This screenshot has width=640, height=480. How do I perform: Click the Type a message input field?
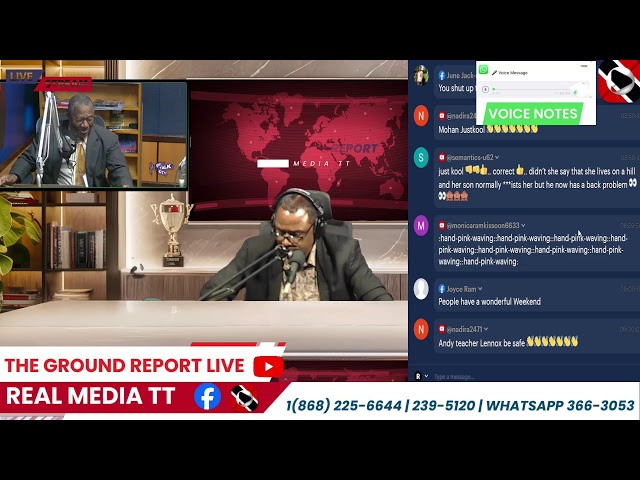click(535, 376)
